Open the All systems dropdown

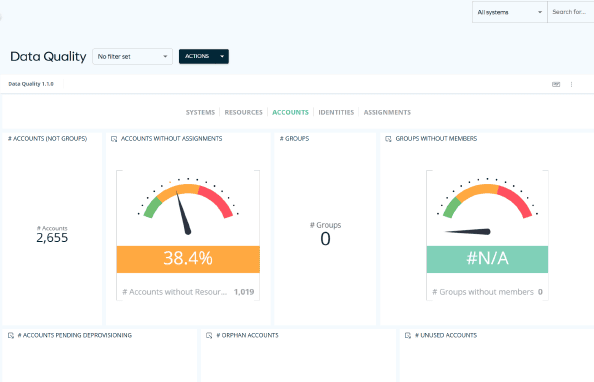coord(510,12)
